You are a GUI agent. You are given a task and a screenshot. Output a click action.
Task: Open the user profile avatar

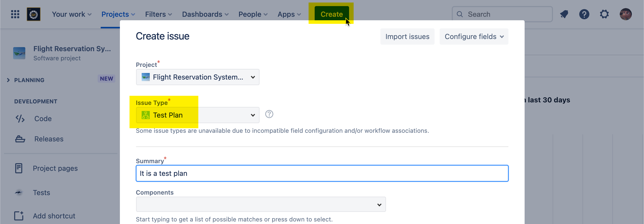tap(626, 14)
